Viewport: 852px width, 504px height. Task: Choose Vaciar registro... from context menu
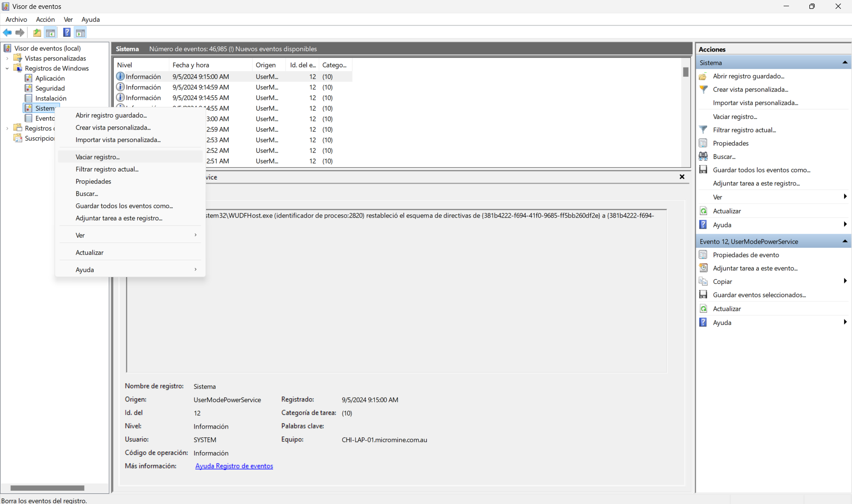click(98, 157)
